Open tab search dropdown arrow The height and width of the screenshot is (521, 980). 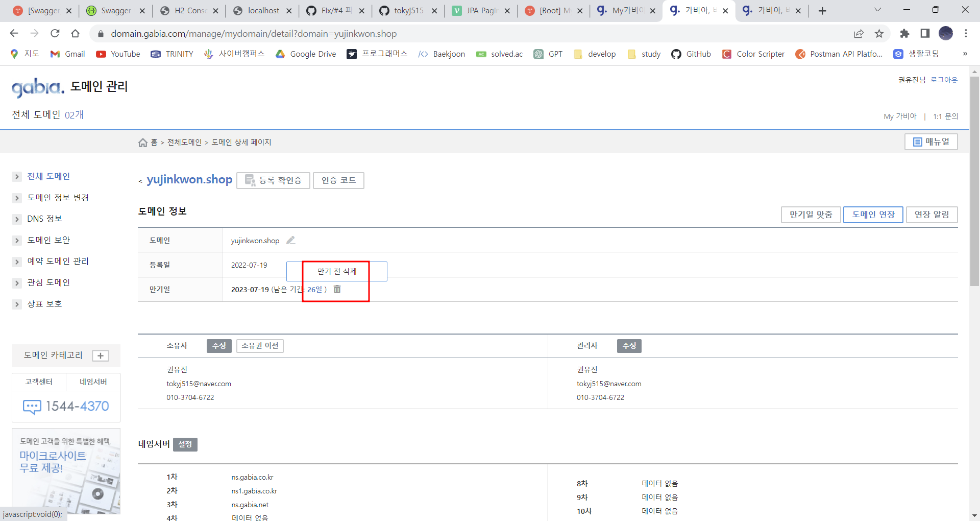point(877,10)
